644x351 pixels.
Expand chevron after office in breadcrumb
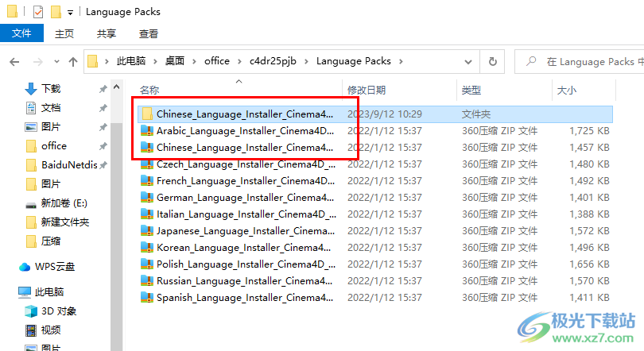[x=239, y=61]
